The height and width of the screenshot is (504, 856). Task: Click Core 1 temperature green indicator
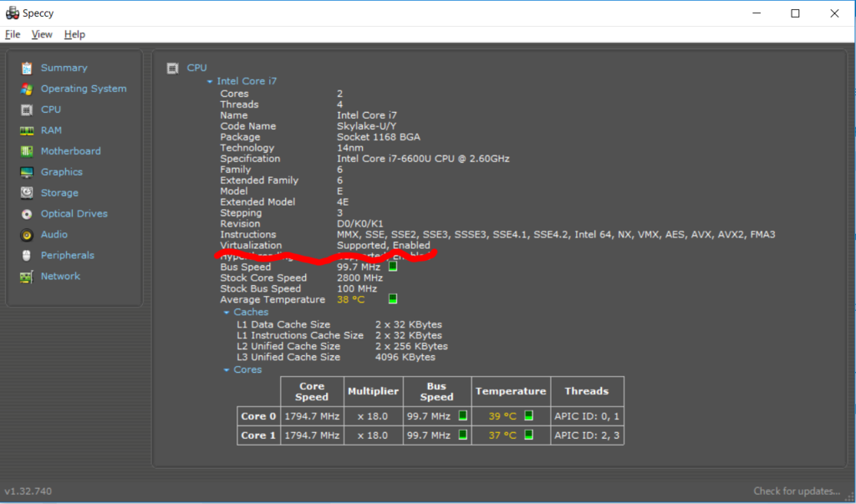point(528,435)
